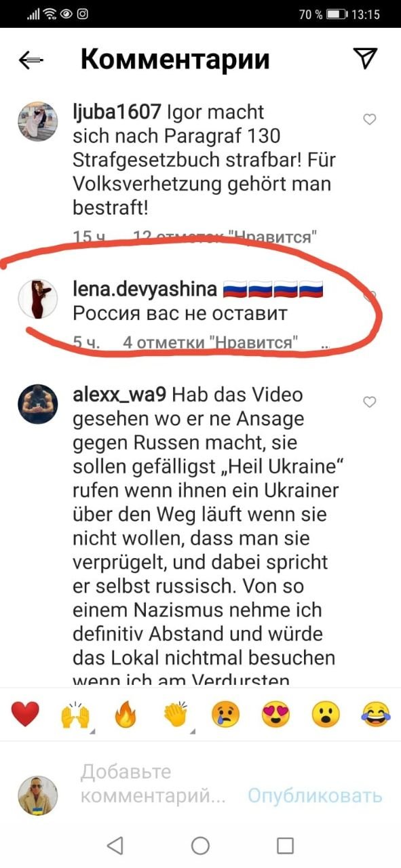Insert the laughing tears emoji
The image size is (401, 868).
375,715
